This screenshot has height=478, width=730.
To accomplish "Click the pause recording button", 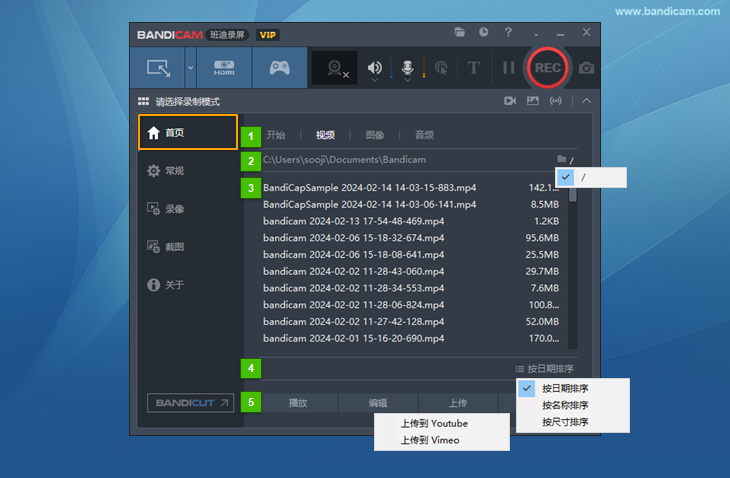I will tap(508, 68).
